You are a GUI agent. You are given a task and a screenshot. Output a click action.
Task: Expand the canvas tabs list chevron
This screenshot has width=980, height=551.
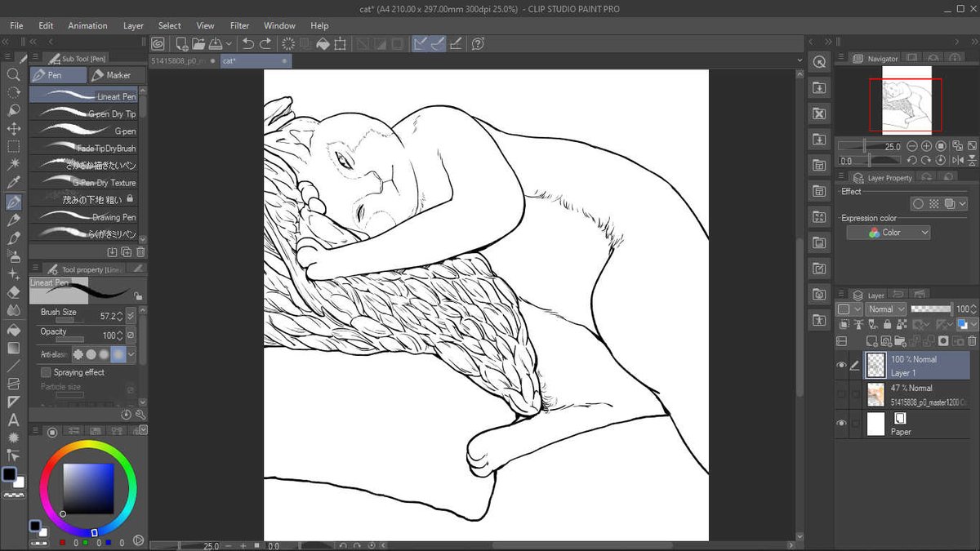pos(800,60)
